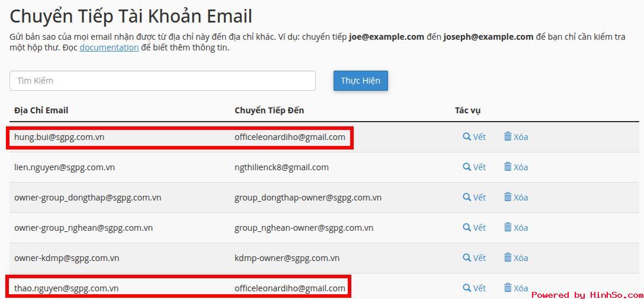
Task: Remove the owner-group_nghean forwarder
Action: click(x=515, y=228)
